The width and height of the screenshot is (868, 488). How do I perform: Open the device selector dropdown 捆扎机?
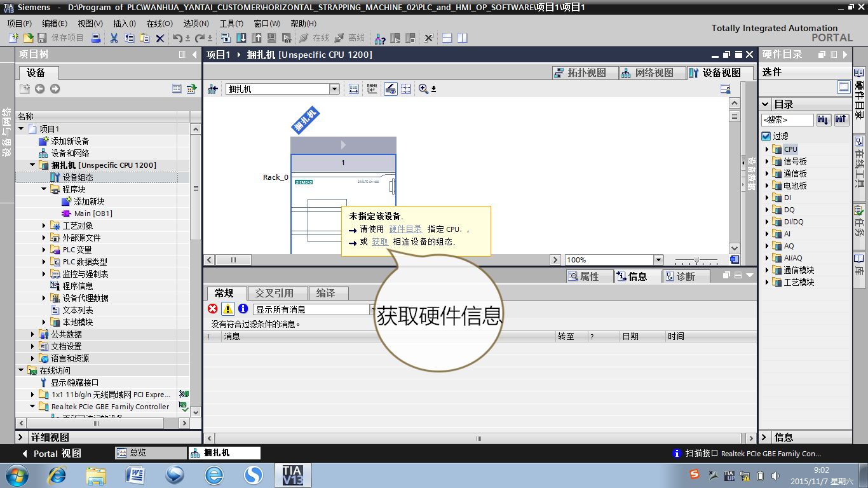(334, 89)
